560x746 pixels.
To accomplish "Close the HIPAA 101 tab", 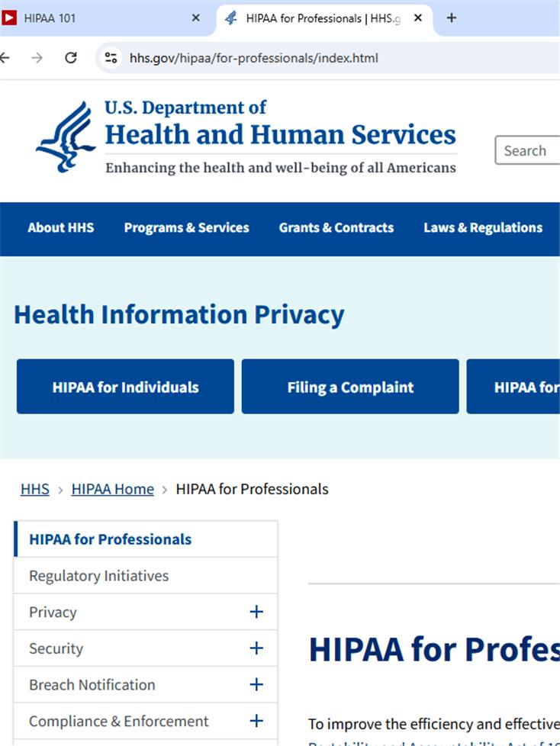I will click(195, 18).
